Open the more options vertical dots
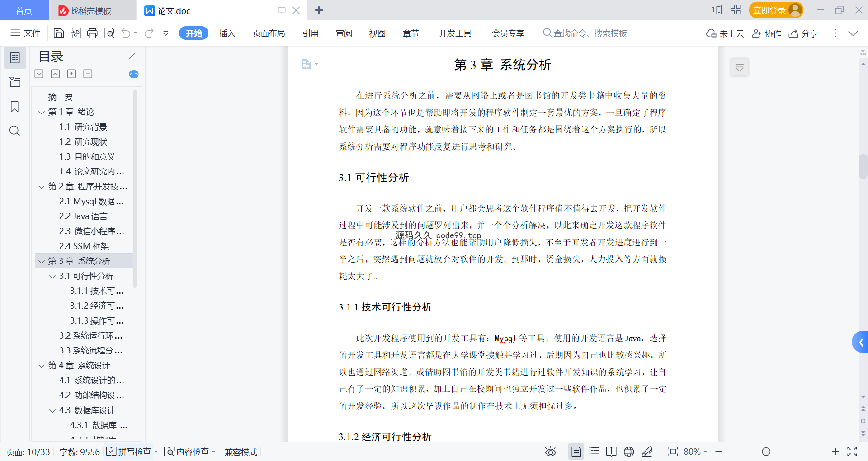The image size is (868, 461). tap(835, 33)
